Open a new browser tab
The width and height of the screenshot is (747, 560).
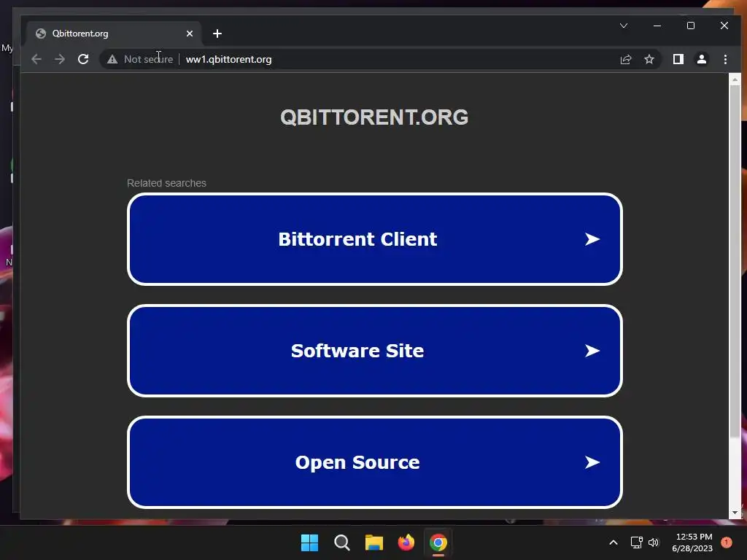(x=217, y=34)
